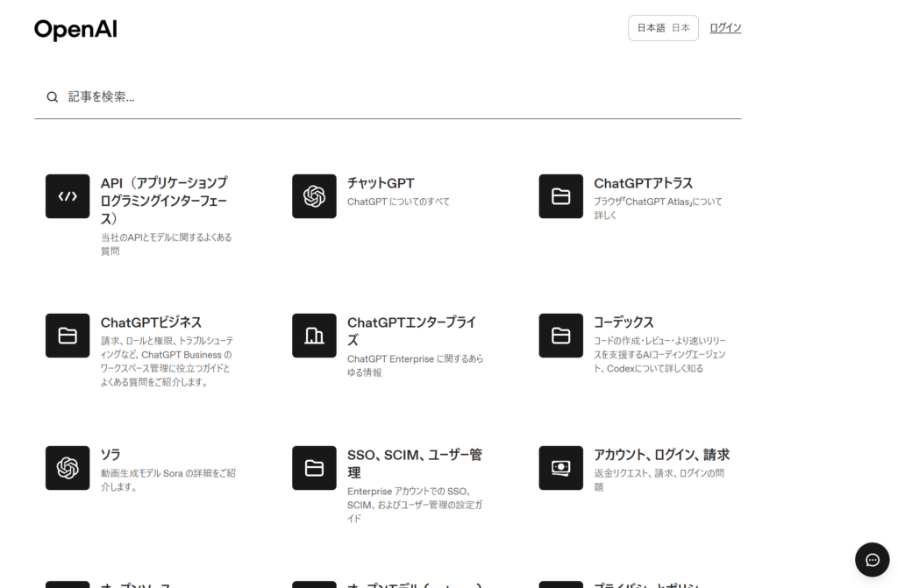Screen dimensions: 898x588
Task: Click the コーデックス folder icon
Action: pyautogui.click(x=560, y=336)
